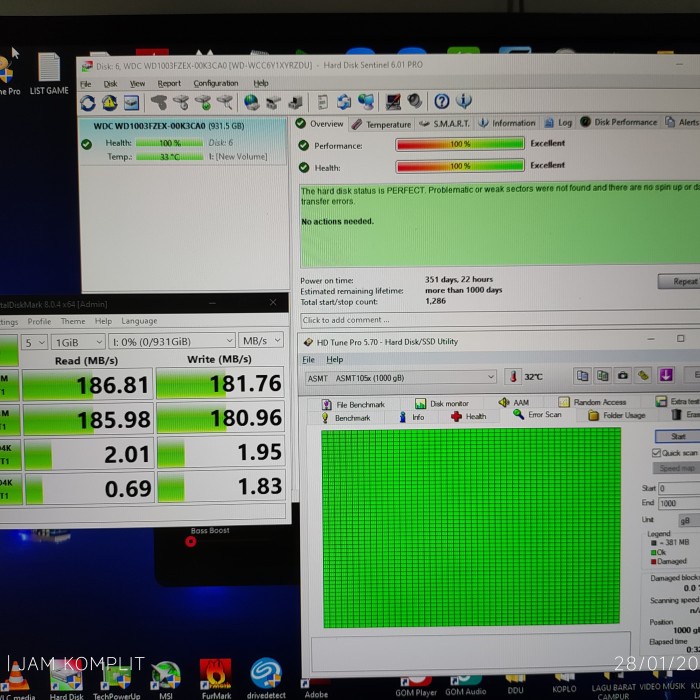Switch to the Log tab
The height and width of the screenshot is (700, 700).
[x=558, y=123]
